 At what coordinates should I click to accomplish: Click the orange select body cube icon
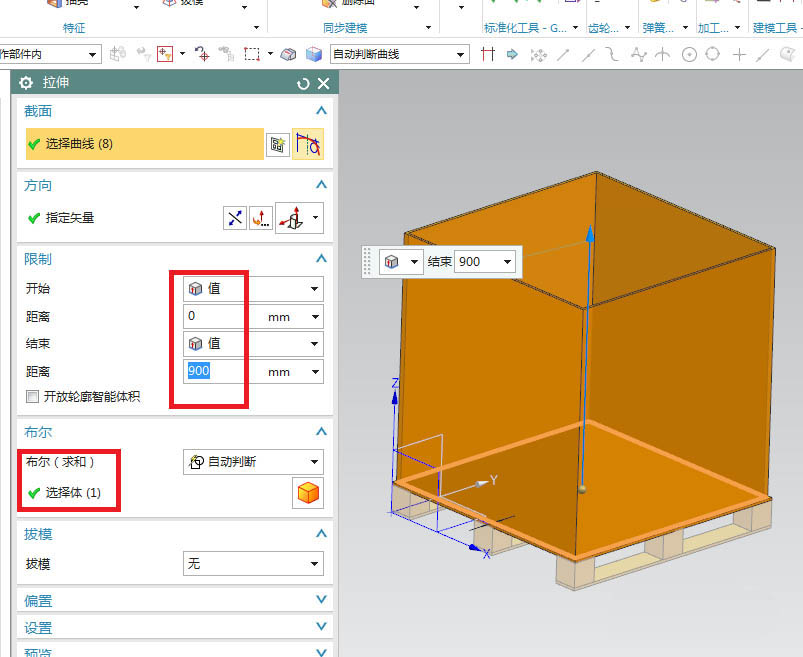[x=307, y=493]
